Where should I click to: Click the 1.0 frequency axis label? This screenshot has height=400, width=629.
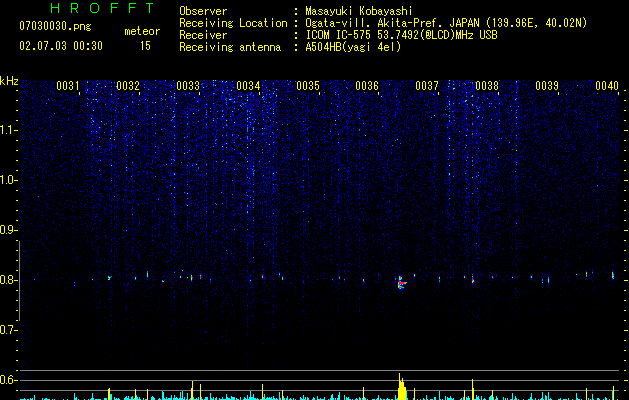click(x=9, y=180)
